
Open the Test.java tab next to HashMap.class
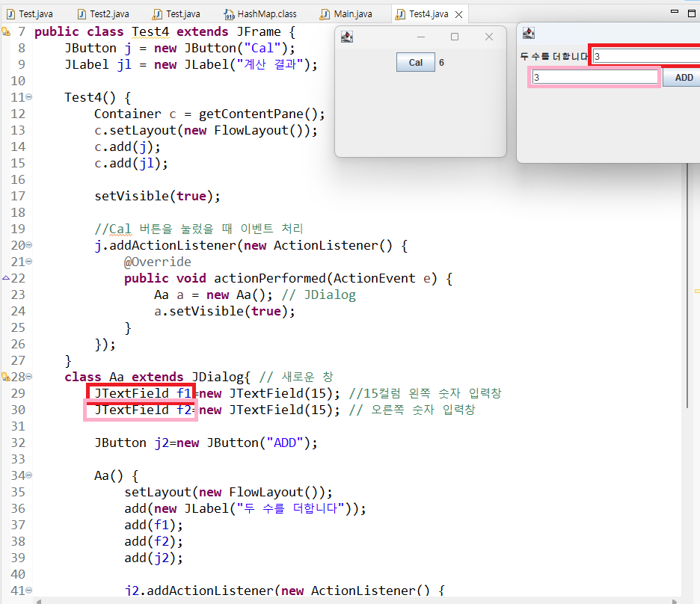[x=176, y=14]
